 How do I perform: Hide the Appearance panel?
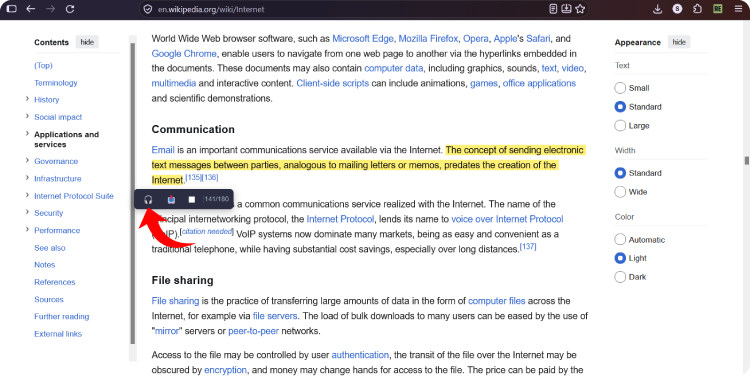pos(679,42)
